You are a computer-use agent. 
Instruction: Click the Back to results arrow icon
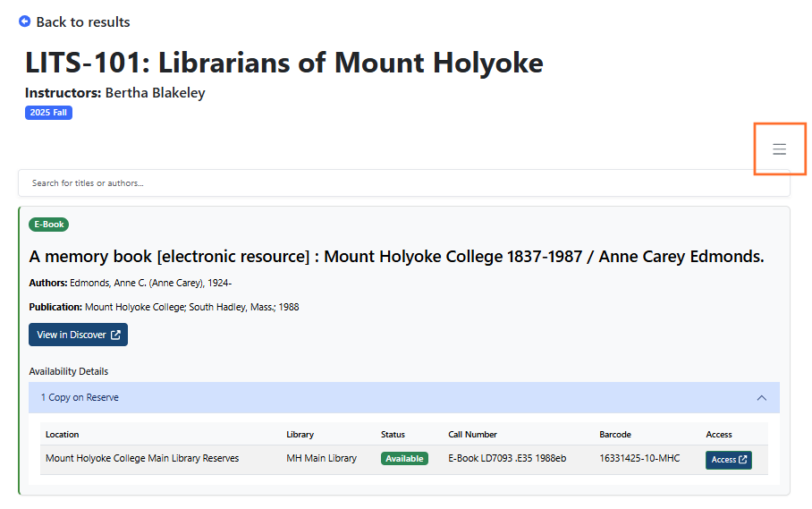coord(24,21)
